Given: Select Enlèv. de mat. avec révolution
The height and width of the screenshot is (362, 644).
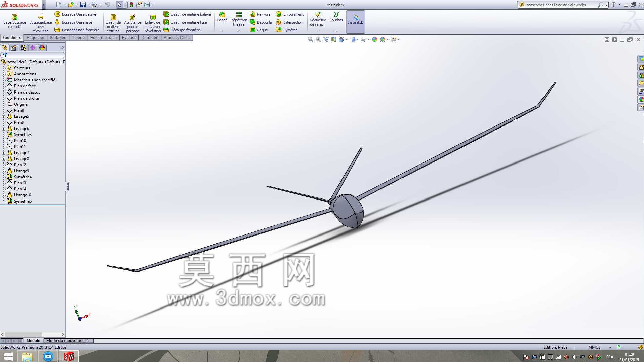Looking at the screenshot, I should click(x=153, y=24).
